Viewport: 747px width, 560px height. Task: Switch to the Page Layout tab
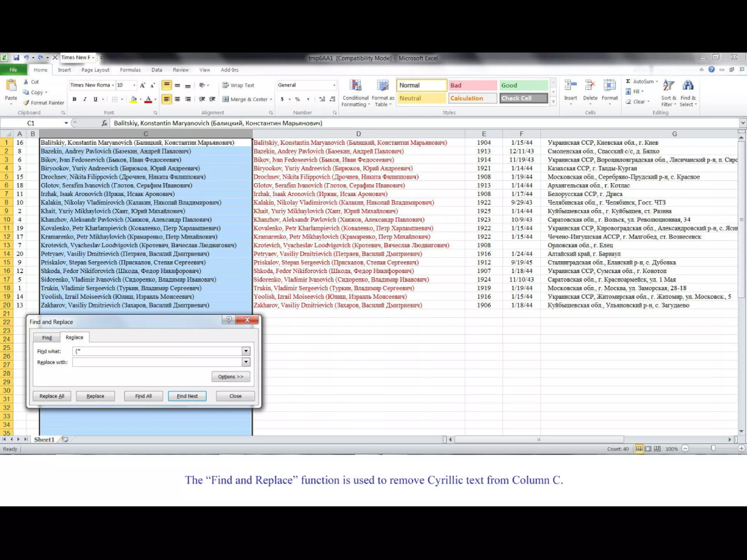tap(95, 70)
